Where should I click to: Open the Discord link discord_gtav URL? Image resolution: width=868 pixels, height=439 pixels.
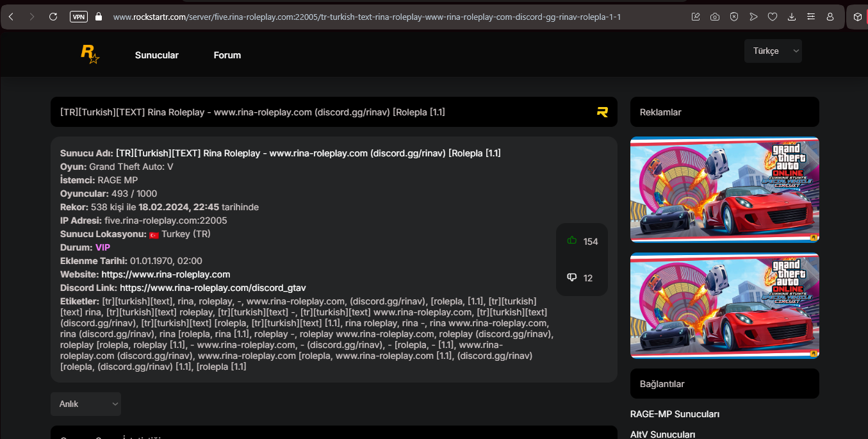[x=213, y=288]
